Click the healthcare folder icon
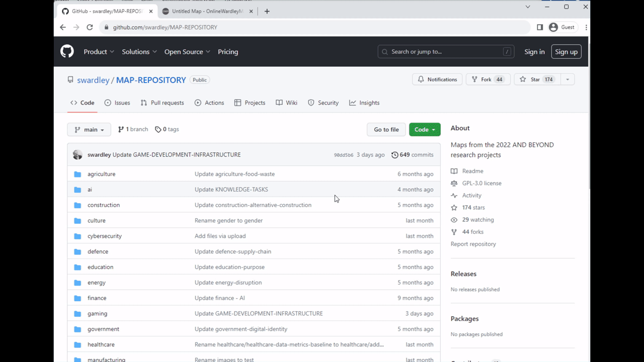The width and height of the screenshot is (644, 362). click(x=77, y=345)
